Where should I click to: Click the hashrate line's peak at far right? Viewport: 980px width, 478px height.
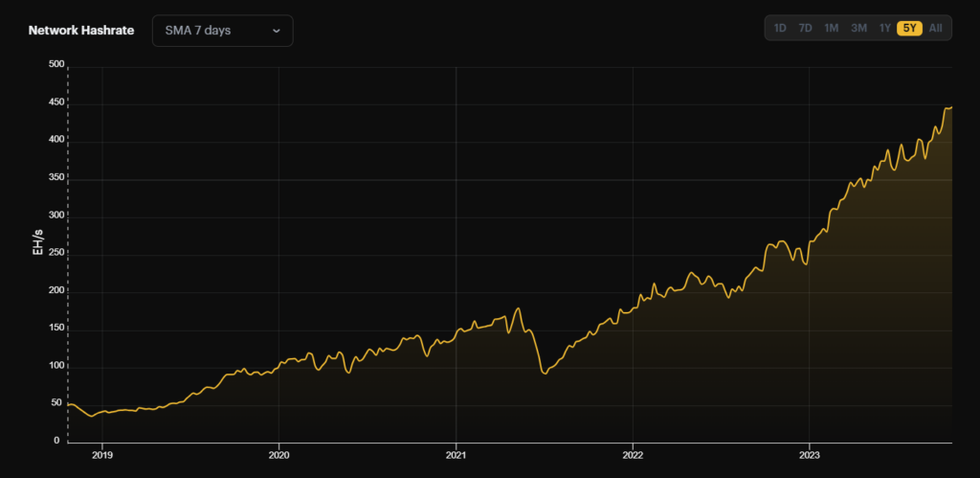[950, 107]
